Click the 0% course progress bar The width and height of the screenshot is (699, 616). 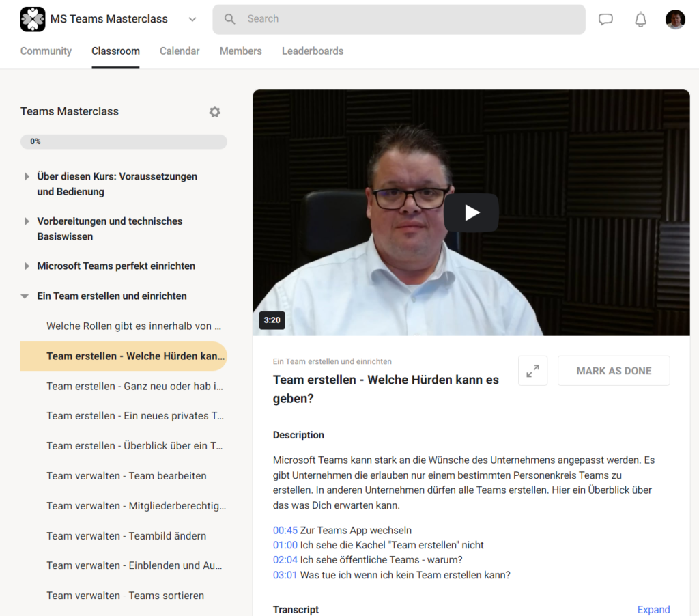124,141
